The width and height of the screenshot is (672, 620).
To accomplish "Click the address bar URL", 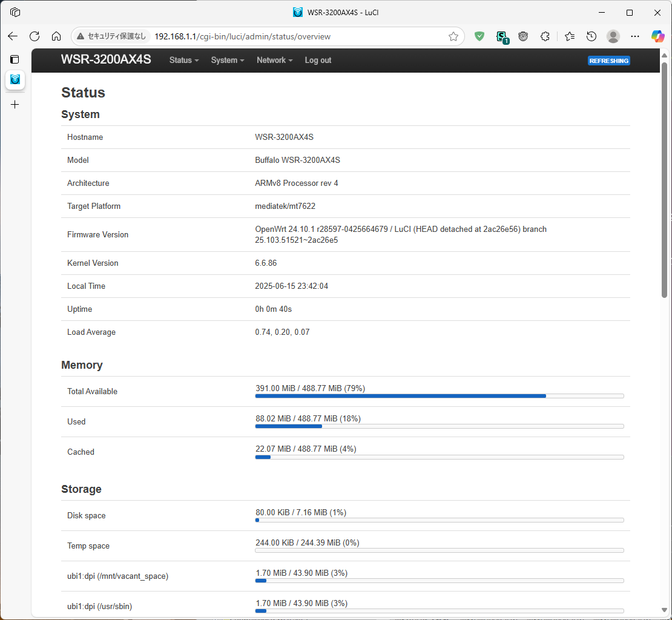I will [x=243, y=36].
